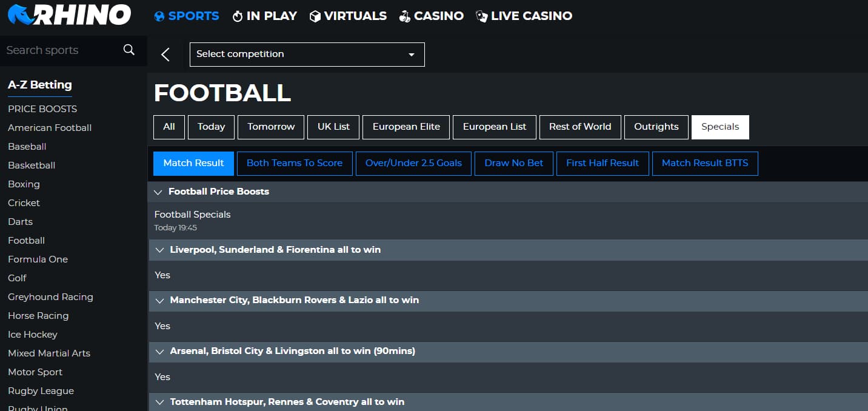
Task: Click the search magnifying glass icon
Action: click(x=129, y=50)
